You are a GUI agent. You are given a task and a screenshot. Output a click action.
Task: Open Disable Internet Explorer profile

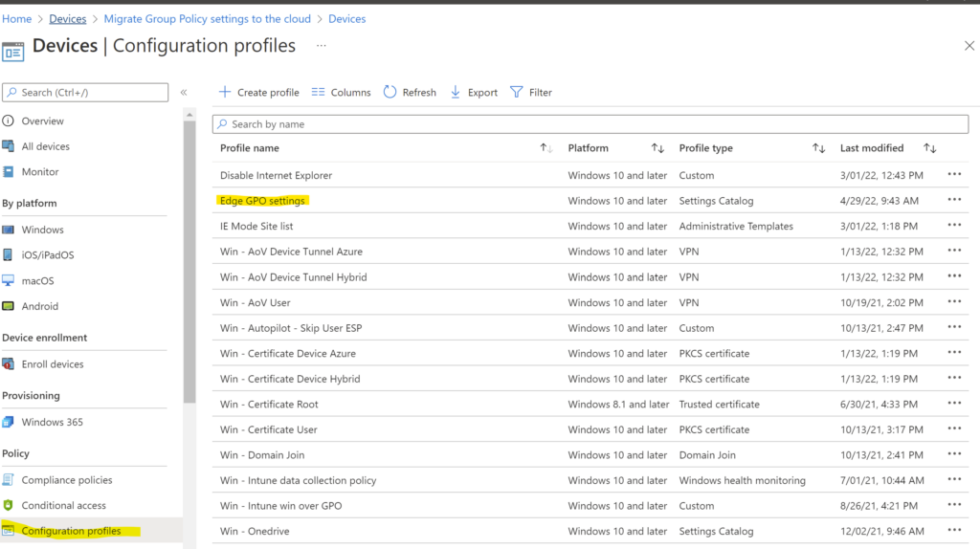click(276, 175)
